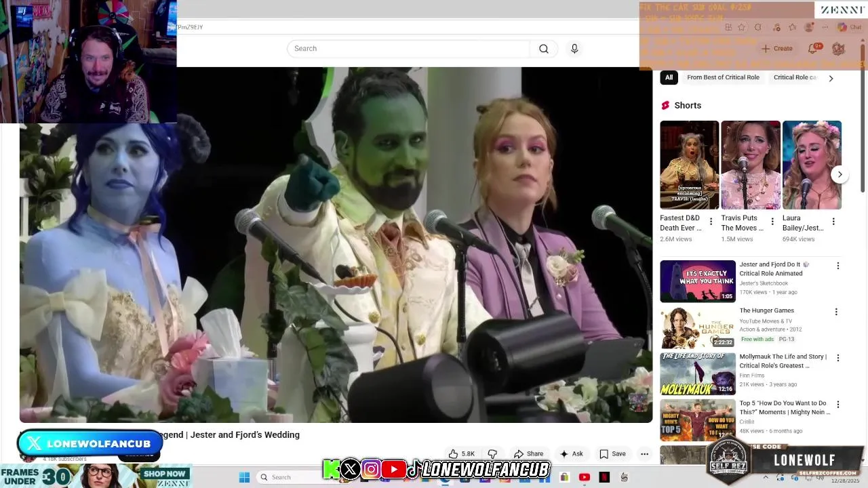Click the Share button
Screen dimensions: 868x488
click(x=528, y=453)
